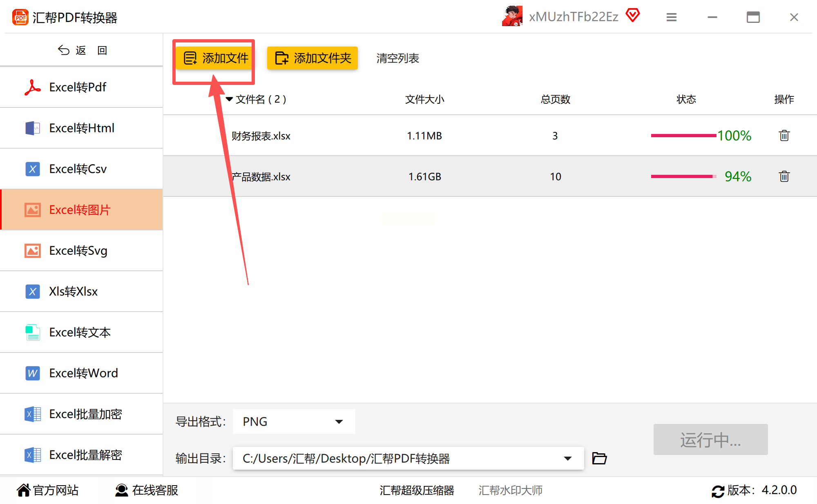Click the 94% progress bar of 产品数据.xlsx
The height and width of the screenshot is (504, 817).
click(x=683, y=176)
